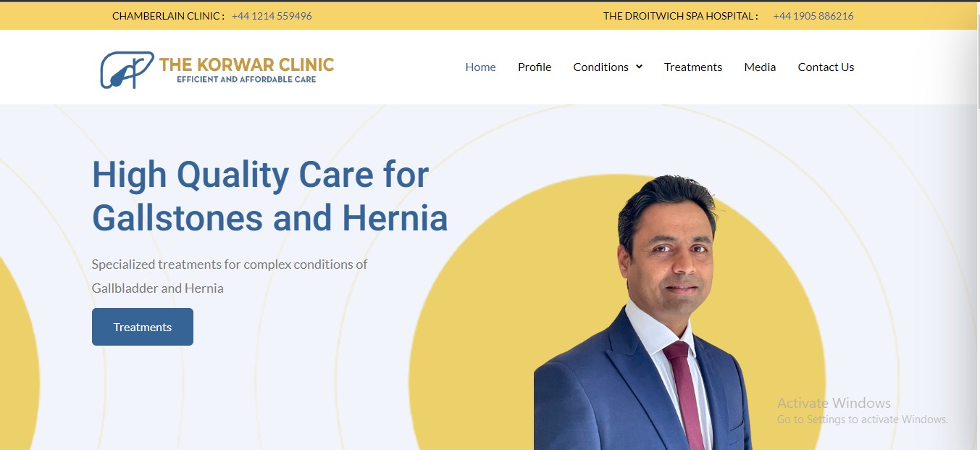
Task: Go to Contact Us in the navigation
Action: (826, 67)
